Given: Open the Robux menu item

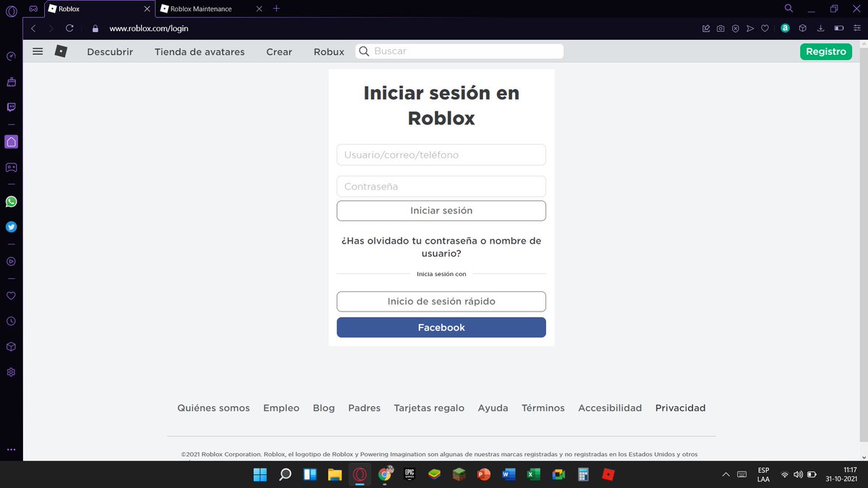Looking at the screenshot, I should (329, 52).
